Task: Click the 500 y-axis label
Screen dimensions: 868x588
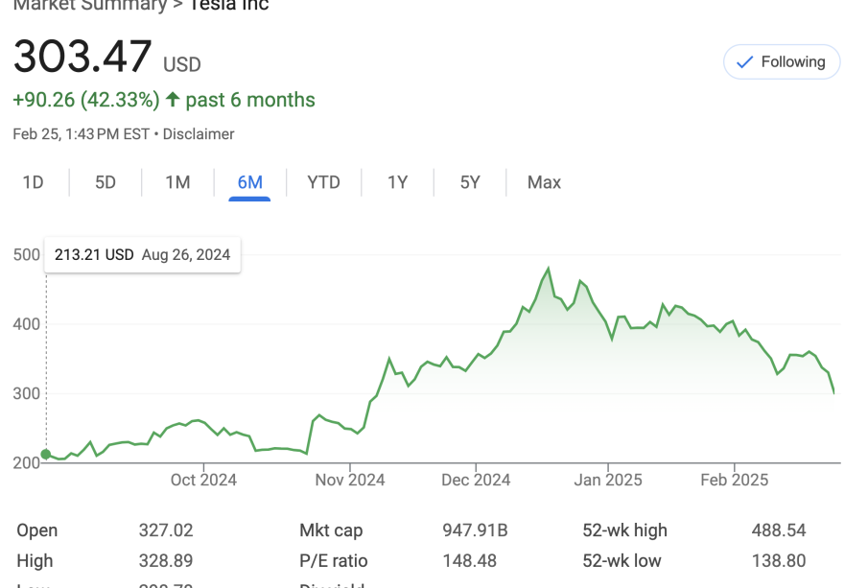Action: click(x=27, y=255)
